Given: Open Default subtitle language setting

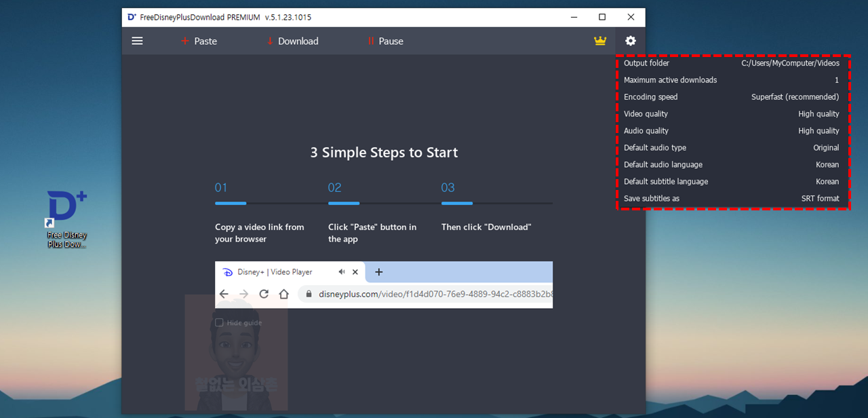Looking at the screenshot, I should 732,182.
